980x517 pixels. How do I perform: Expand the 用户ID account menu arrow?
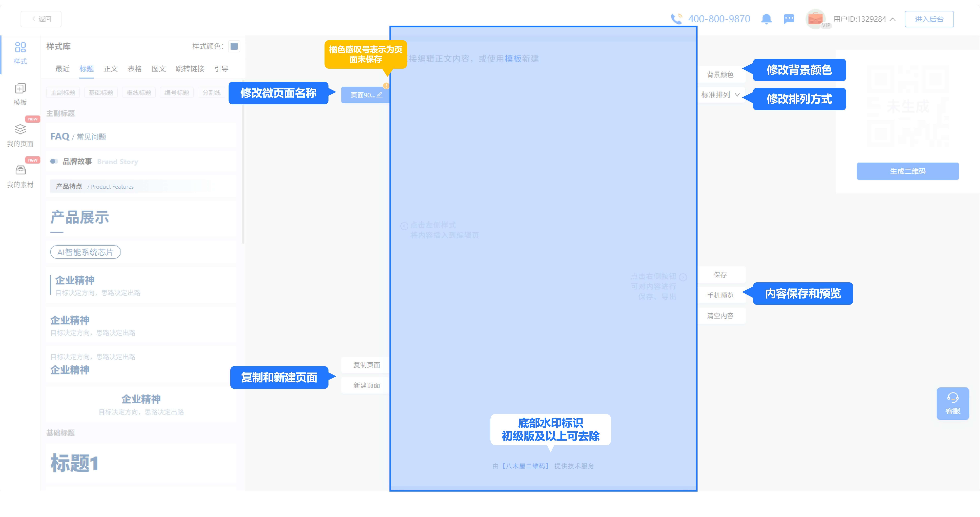[x=892, y=19]
